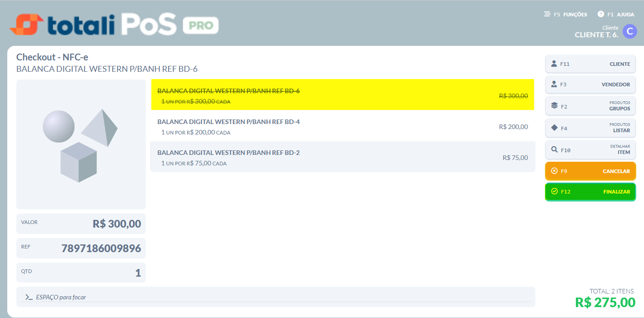The height and width of the screenshot is (318, 644).
Task: Click the seller icon on Vendedor button
Action: click(x=554, y=84)
